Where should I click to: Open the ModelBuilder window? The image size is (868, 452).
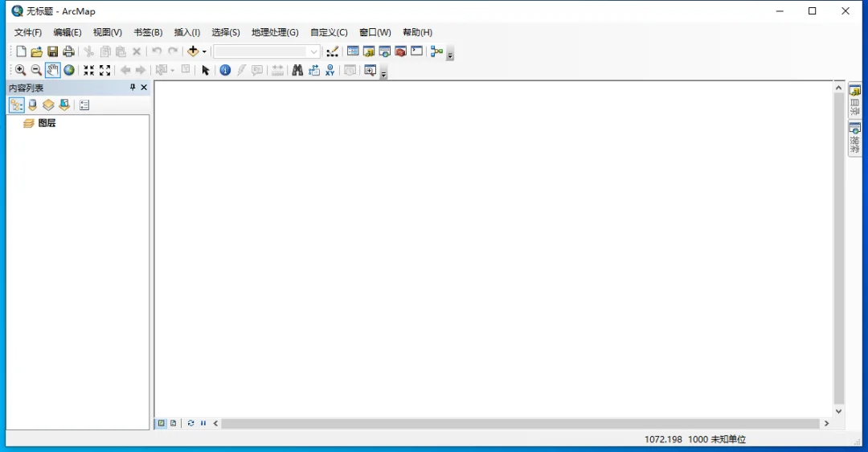[436, 51]
